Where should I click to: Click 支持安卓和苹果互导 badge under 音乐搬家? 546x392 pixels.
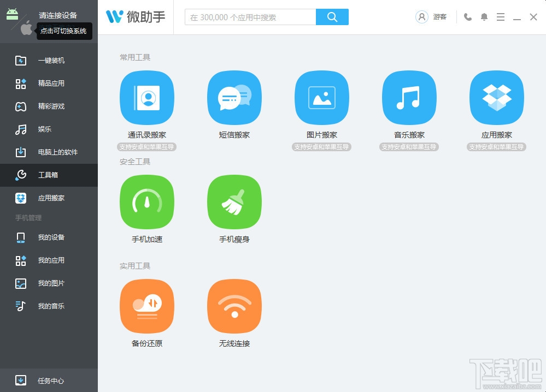[409, 147]
